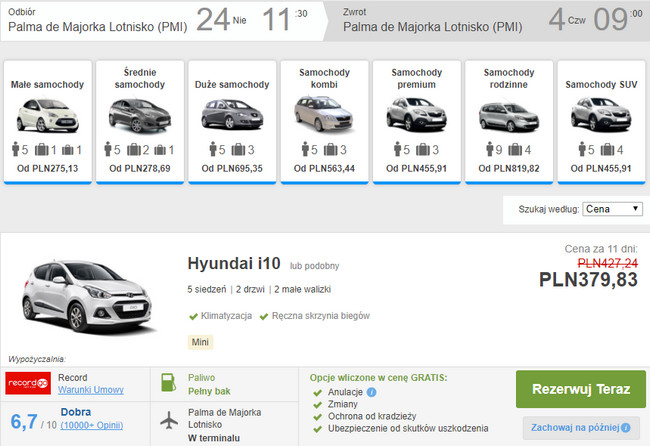Image resolution: width=650 pixels, height=446 pixels.
Task: Click the pickup date 24 Nie
Action: [x=221, y=19]
